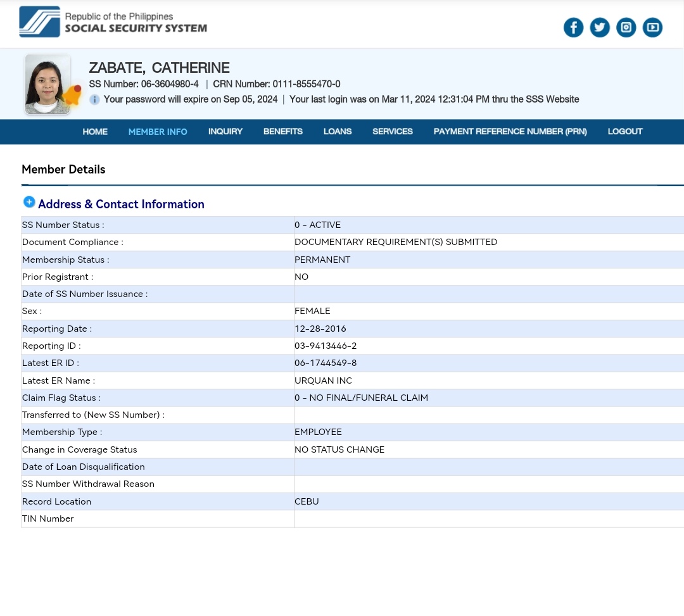Open the MEMBER INFO menu

(x=158, y=132)
